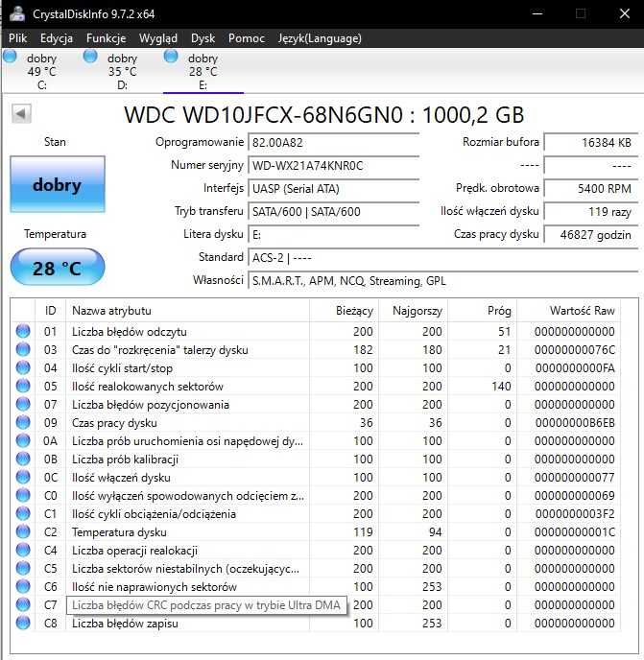644x660 pixels.
Task: Click the blue status orb for drive C:
Action: [11, 57]
